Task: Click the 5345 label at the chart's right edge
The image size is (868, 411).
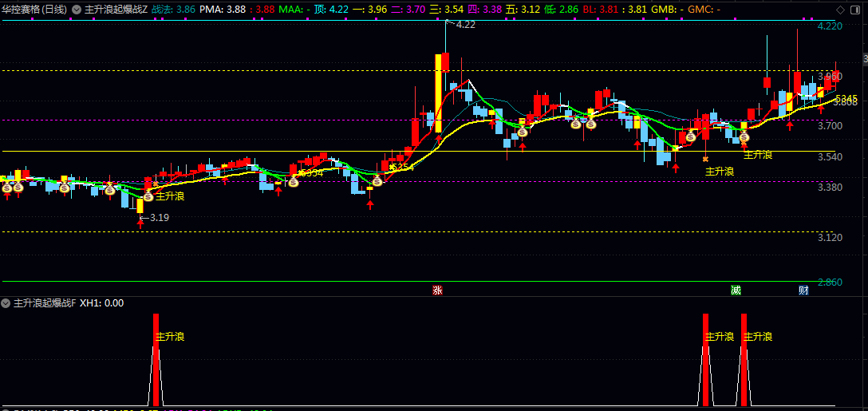Action: point(846,99)
